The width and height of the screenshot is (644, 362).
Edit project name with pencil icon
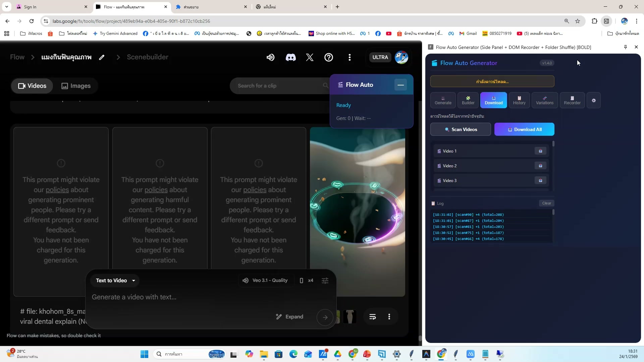pos(102,57)
